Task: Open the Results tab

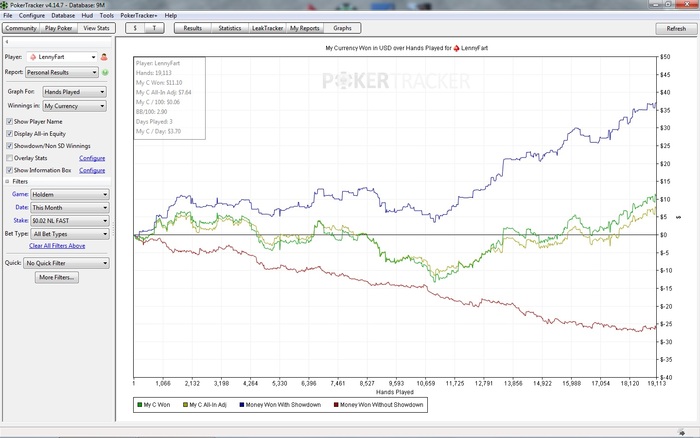Action: point(192,28)
